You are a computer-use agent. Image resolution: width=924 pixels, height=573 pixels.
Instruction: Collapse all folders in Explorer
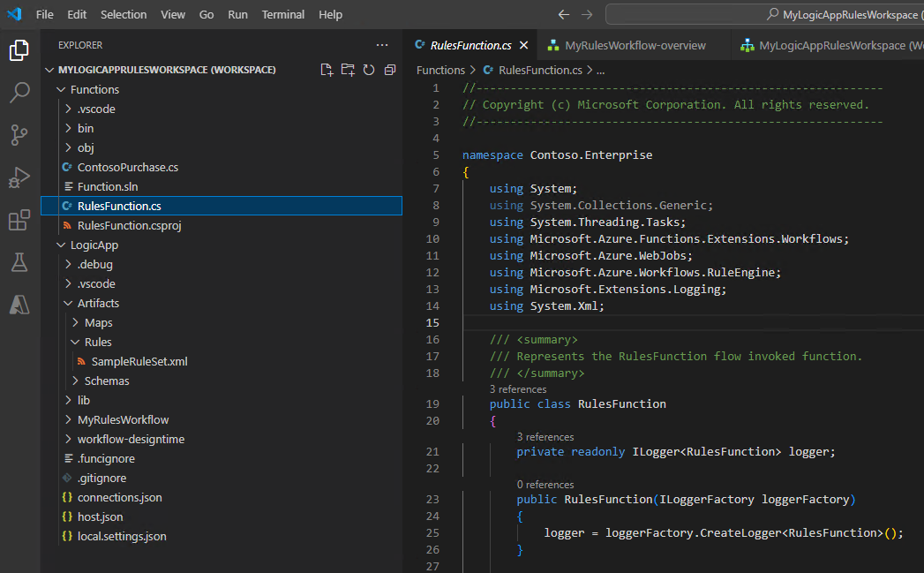(x=390, y=70)
